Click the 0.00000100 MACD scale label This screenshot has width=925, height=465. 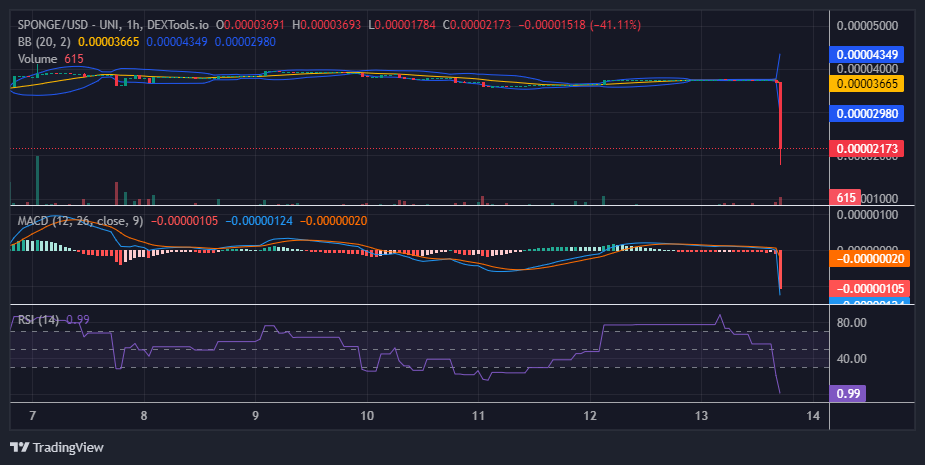(867, 214)
